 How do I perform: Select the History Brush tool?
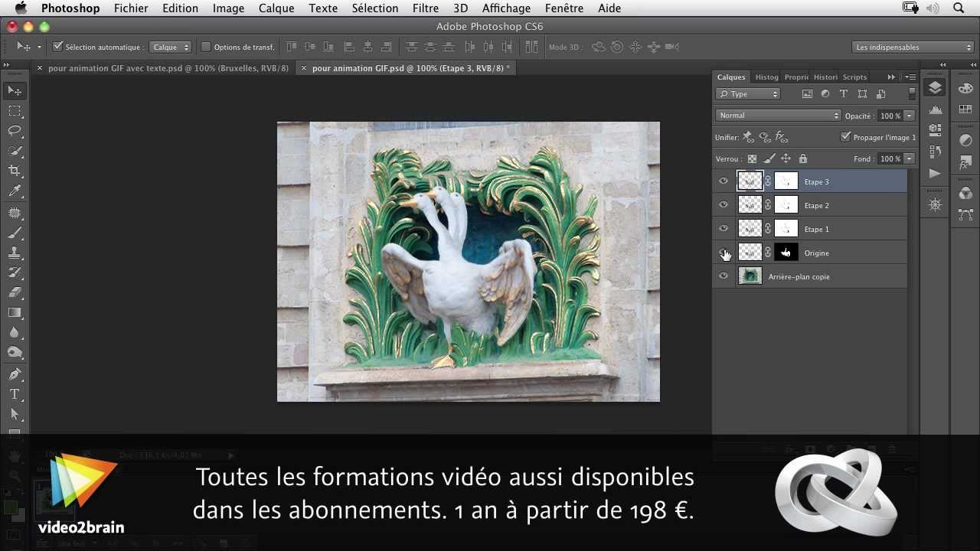(x=15, y=272)
